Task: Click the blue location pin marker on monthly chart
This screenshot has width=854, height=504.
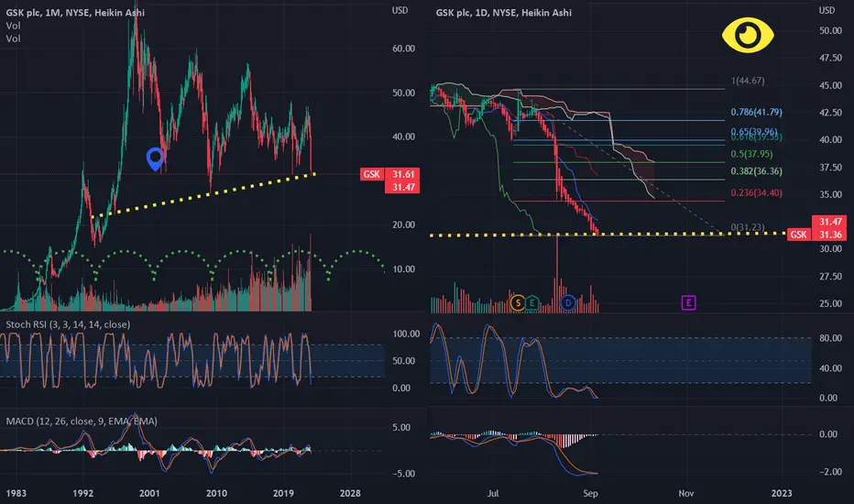Action: pyautogui.click(x=155, y=159)
